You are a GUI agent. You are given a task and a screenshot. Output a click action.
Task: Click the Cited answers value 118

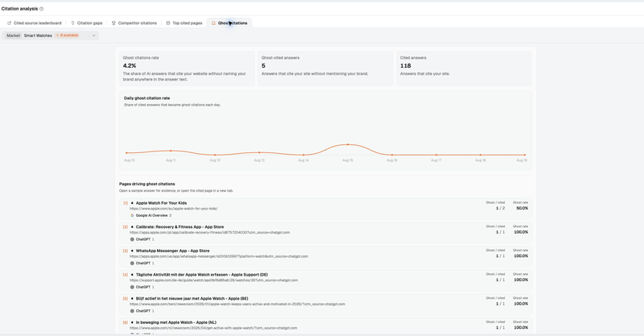point(406,66)
